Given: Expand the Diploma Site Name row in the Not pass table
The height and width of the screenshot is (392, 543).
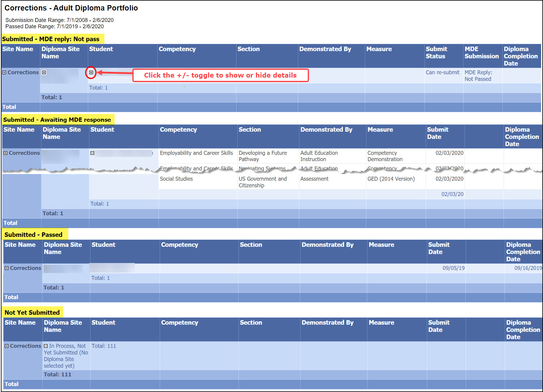Looking at the screenshot, I should coord(44,72).
